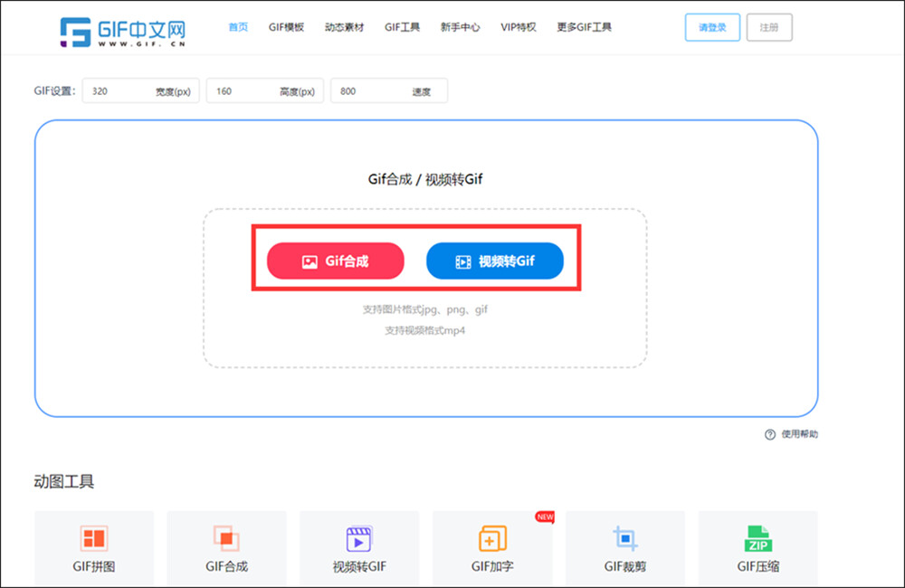Viewport: 905px width, 588px height.
Task: Open the GIF工具 menu item
Action: tap(403, 27)
